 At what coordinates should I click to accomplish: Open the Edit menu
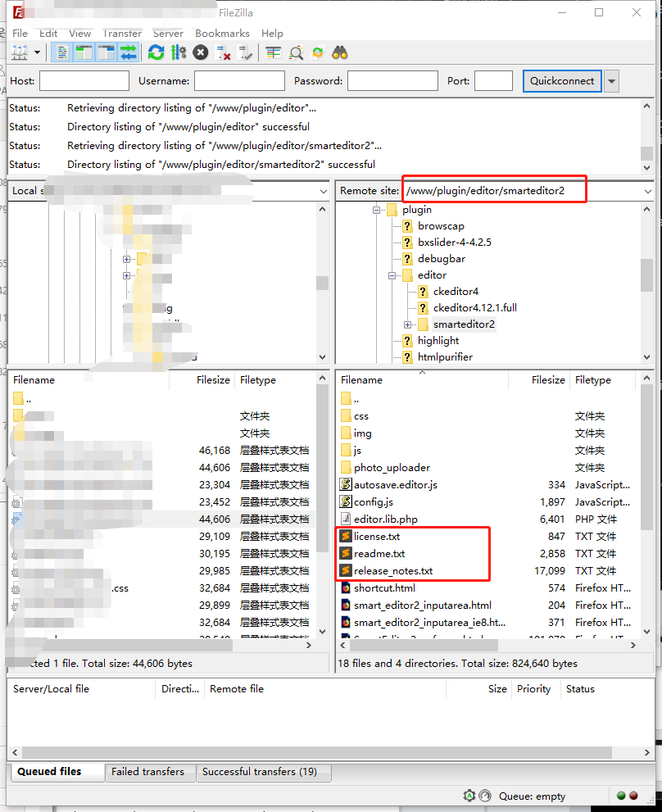(48, 33)
